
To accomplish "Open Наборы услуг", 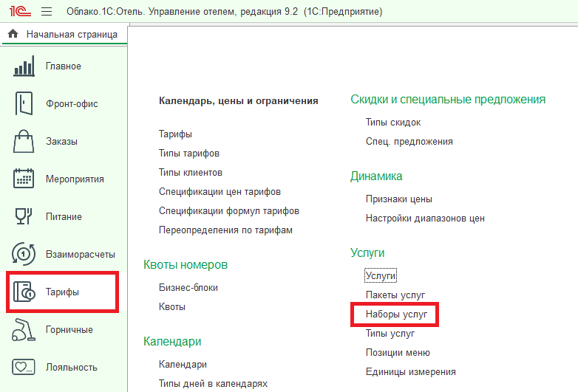I will point(396,314).
